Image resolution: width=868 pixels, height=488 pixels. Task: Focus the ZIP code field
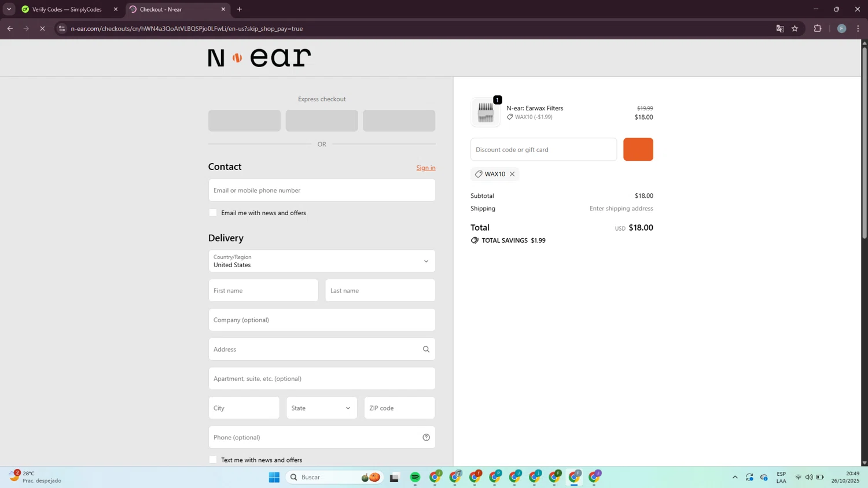(399, 408)
